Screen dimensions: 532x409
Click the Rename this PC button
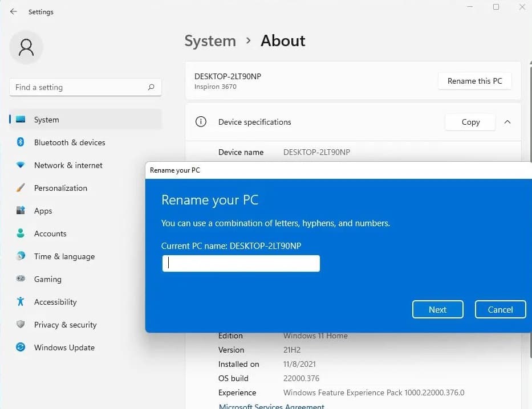coord(474,81)
